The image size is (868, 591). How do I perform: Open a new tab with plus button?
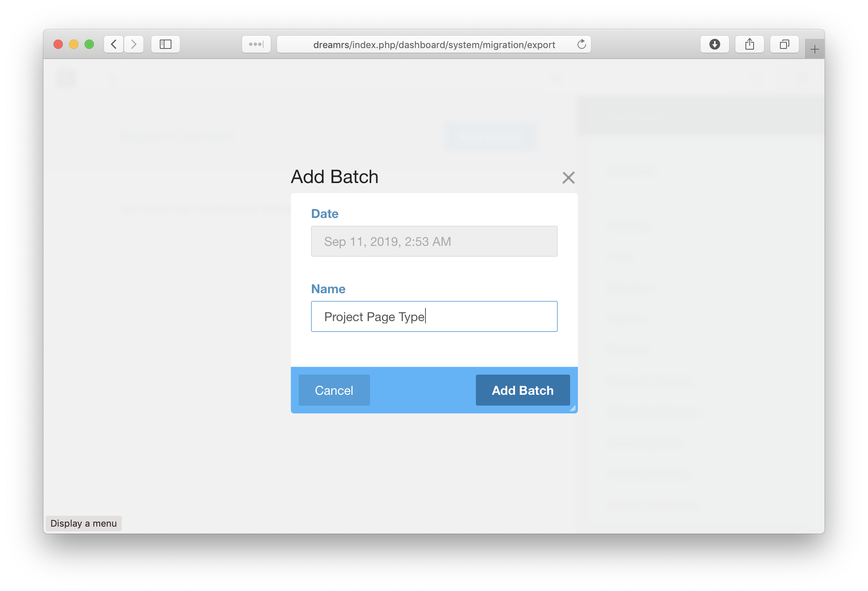pos(814,49)
